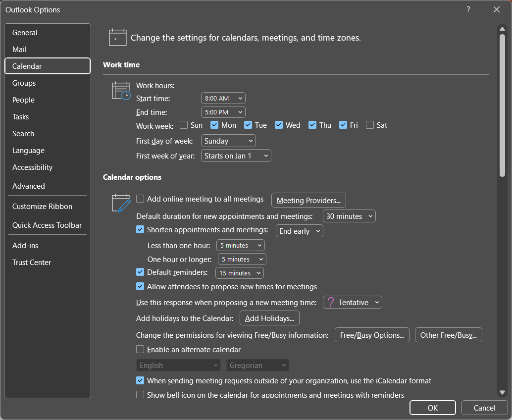Uncheck the Wed work week checkbox

pos(279,125)
